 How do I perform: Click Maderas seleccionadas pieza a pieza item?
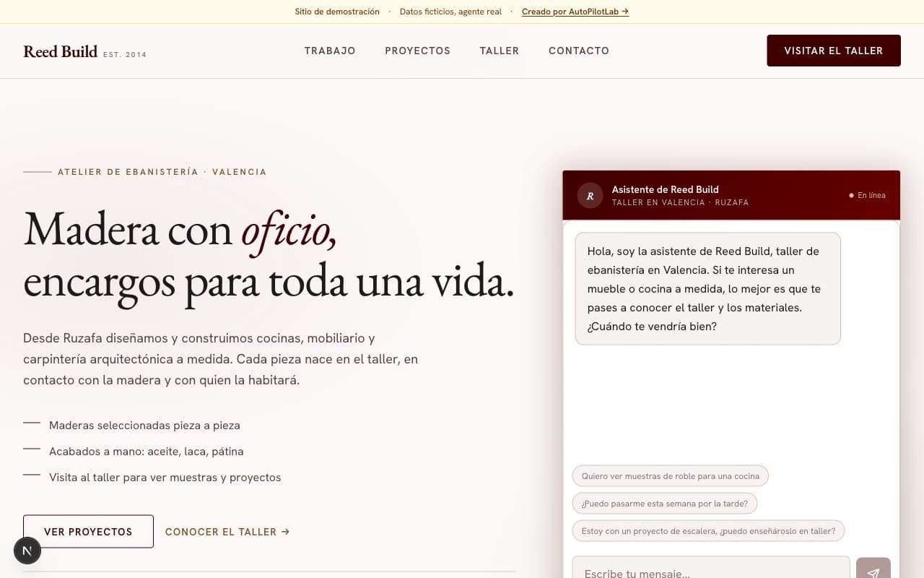pyautogui.click(x=144, y=426)
